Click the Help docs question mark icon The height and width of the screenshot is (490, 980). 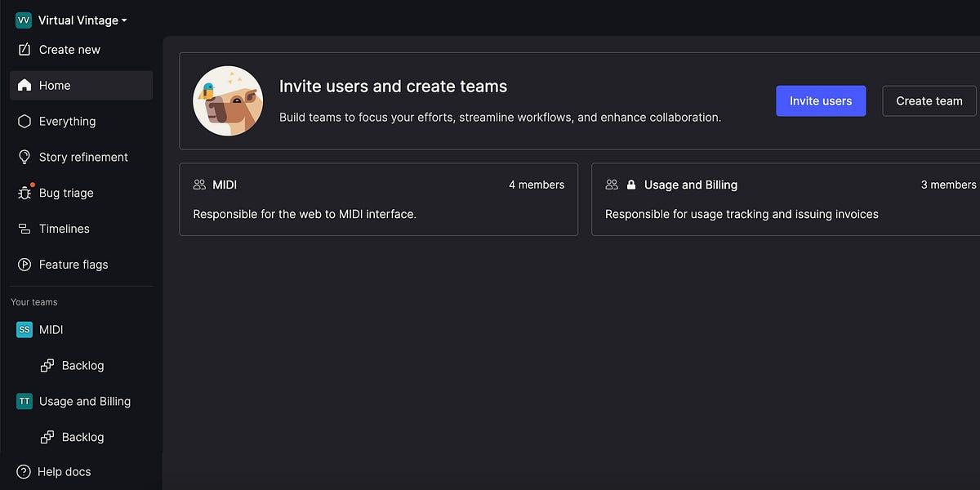click(24, 472)
